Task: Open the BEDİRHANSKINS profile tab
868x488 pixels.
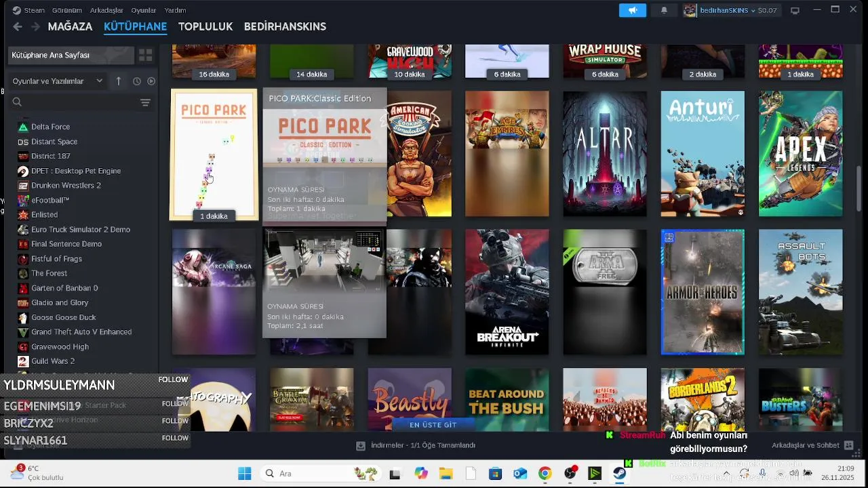Action: point(285,26)
